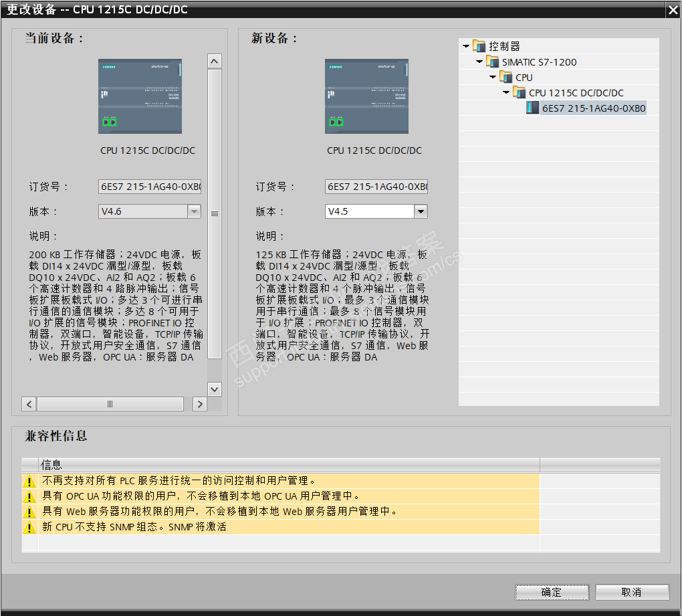Open the current device 版本 V4.6 dropdown
Viewport: 682px width, 616px height.
194,211
